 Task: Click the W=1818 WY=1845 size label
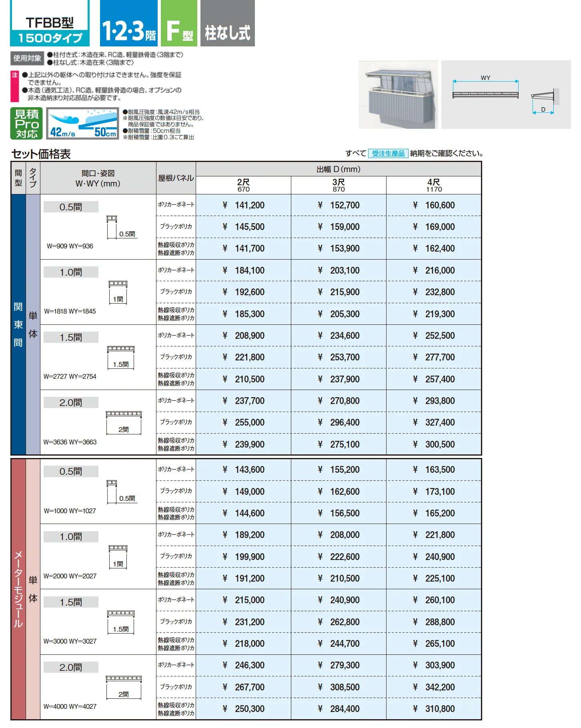pyautogui.click(x=70, y=311)
